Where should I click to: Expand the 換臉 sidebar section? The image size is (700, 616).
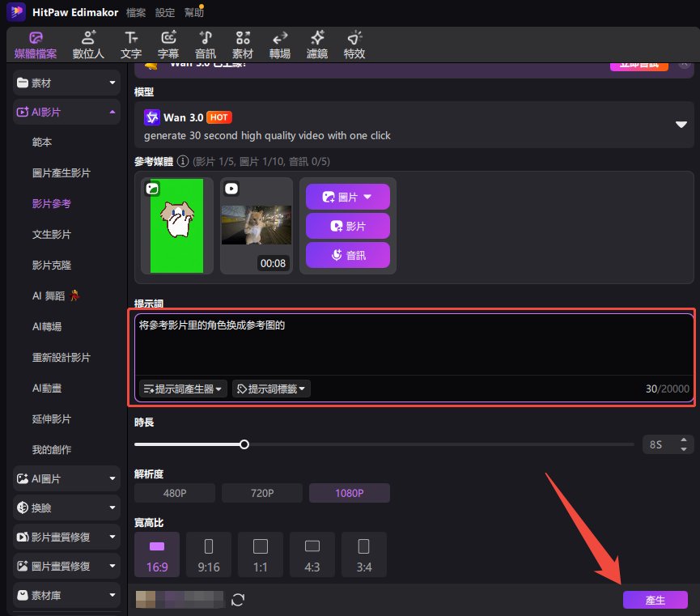[x=66, y=508]
